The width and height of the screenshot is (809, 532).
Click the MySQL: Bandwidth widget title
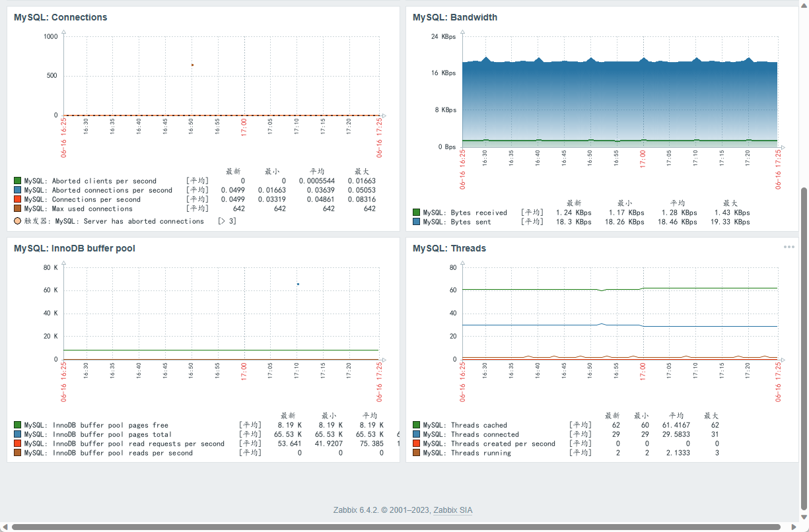click(455, 17)
